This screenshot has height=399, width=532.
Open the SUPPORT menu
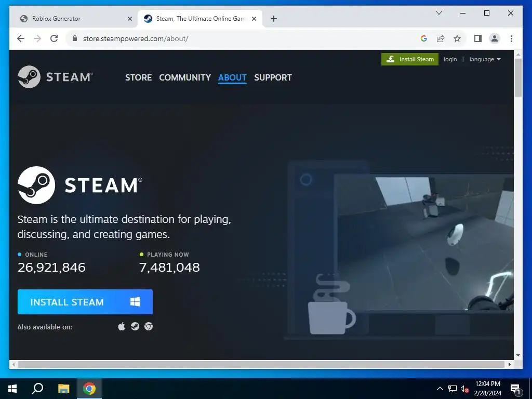click(273, 77)
